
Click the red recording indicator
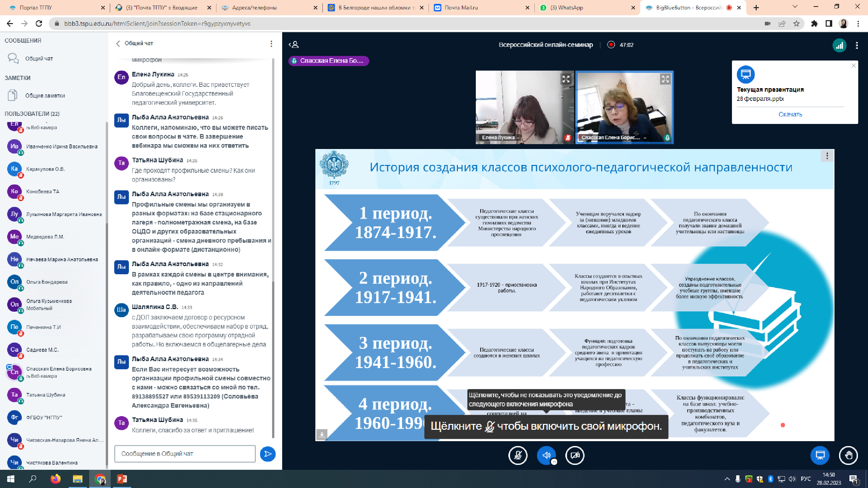(611, 45)
